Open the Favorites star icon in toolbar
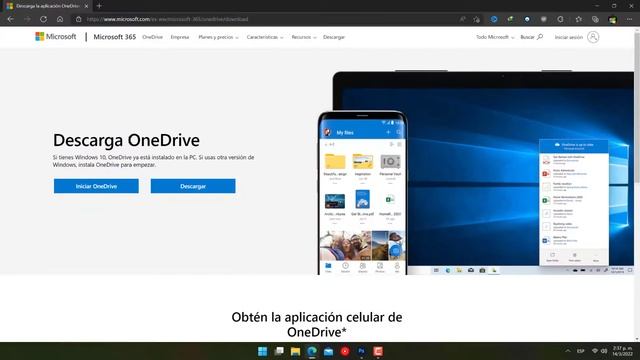This screenshot has width=640, height=360. (x=579, y=19)
